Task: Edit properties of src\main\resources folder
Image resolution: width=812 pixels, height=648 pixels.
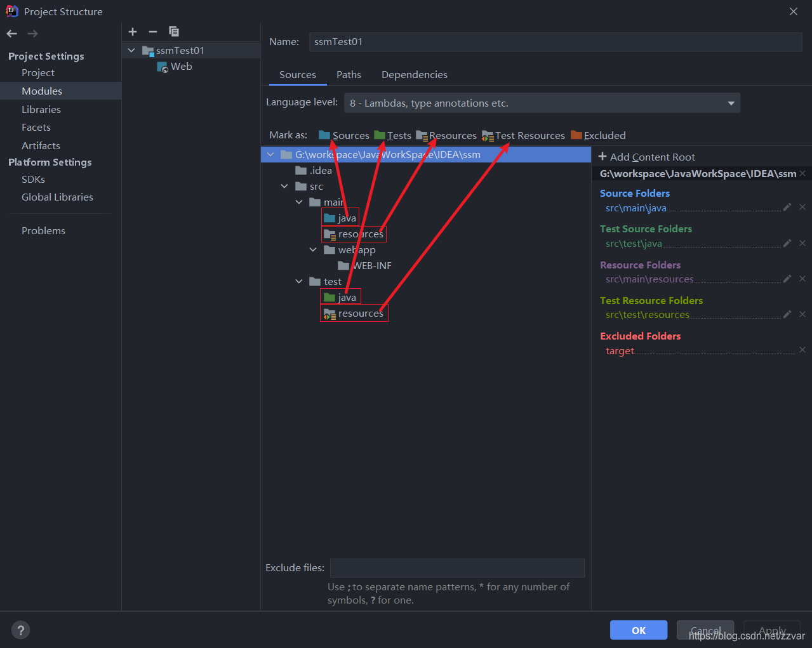Action: pyautogui.click(x=787, y=279)
